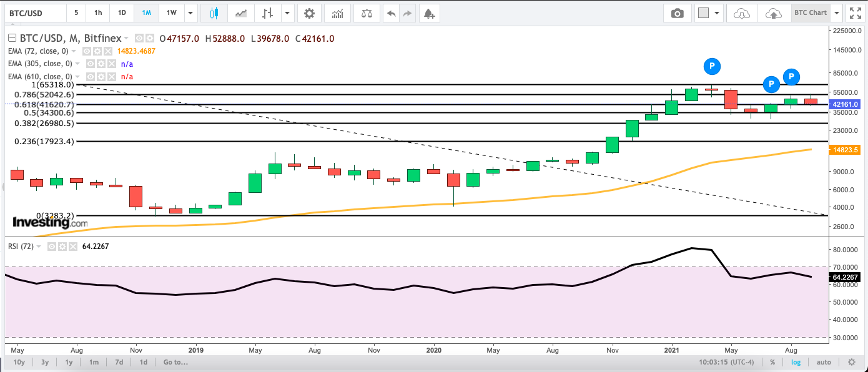Viewport: 868px width, 372px height.
Task: Open settings gear for EMA 72
Action: point(97,51)
